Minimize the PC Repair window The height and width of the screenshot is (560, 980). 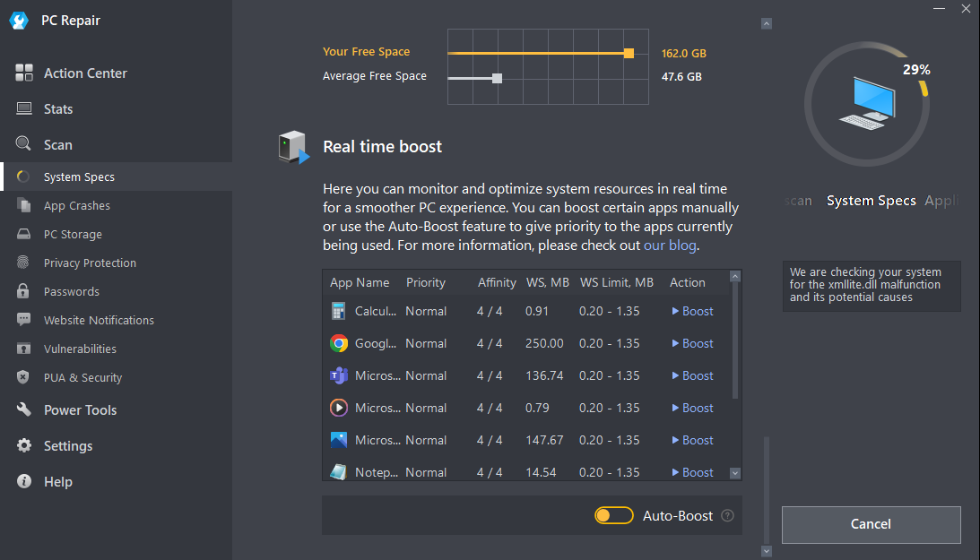point(939,9)
